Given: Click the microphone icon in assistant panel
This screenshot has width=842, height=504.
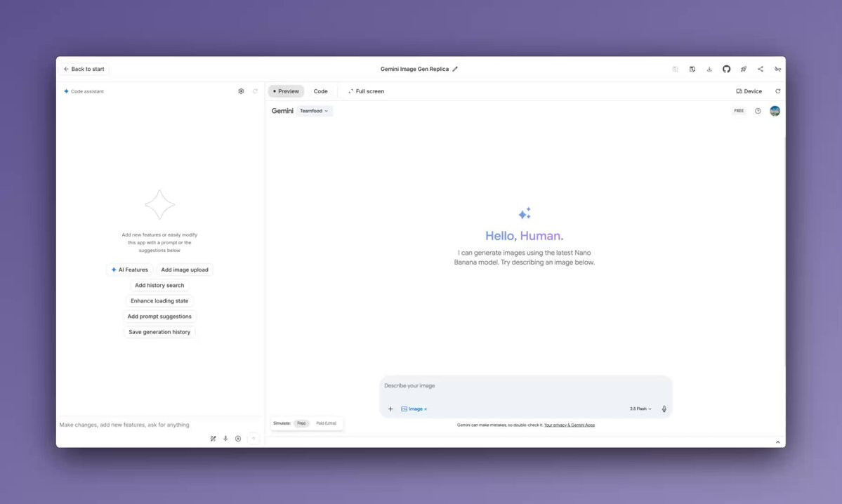Looking at the screenshot, I should 225,439.
